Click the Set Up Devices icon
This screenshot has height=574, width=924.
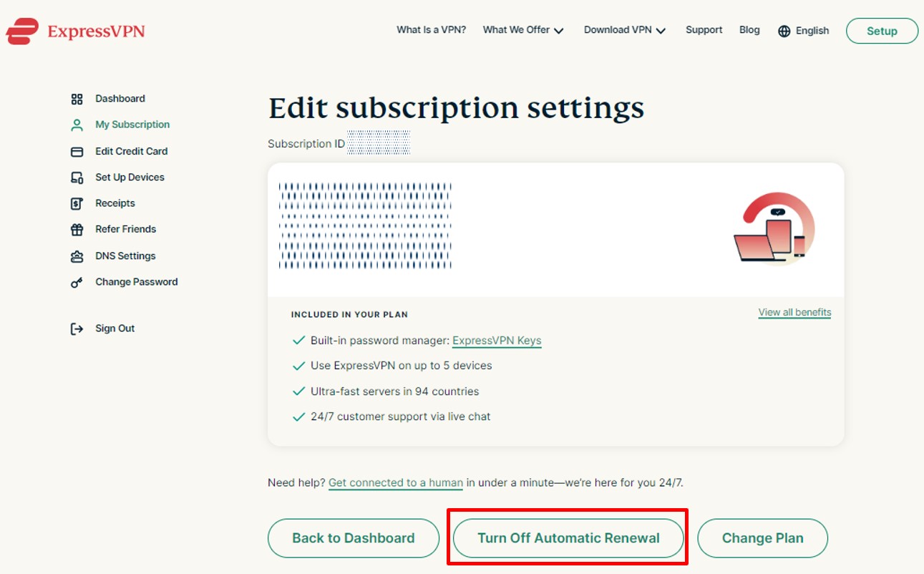[x=77, y=177]
